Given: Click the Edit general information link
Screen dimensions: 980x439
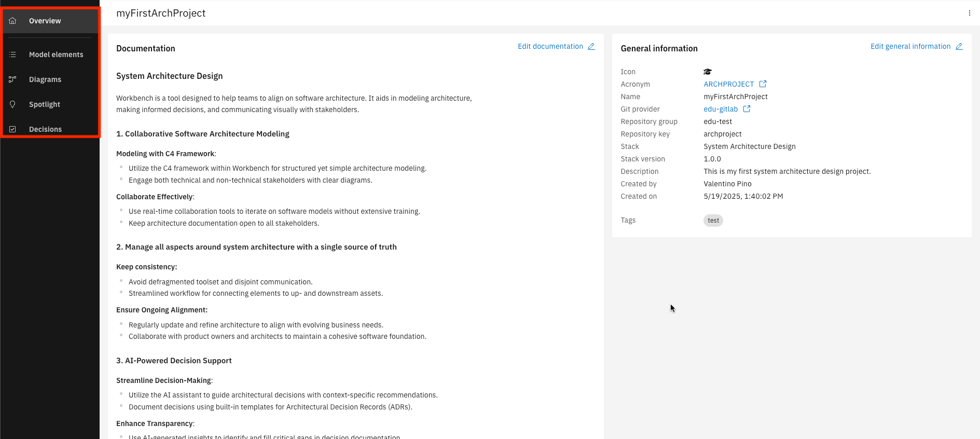Looking at the screenshot, I should 910,46.
